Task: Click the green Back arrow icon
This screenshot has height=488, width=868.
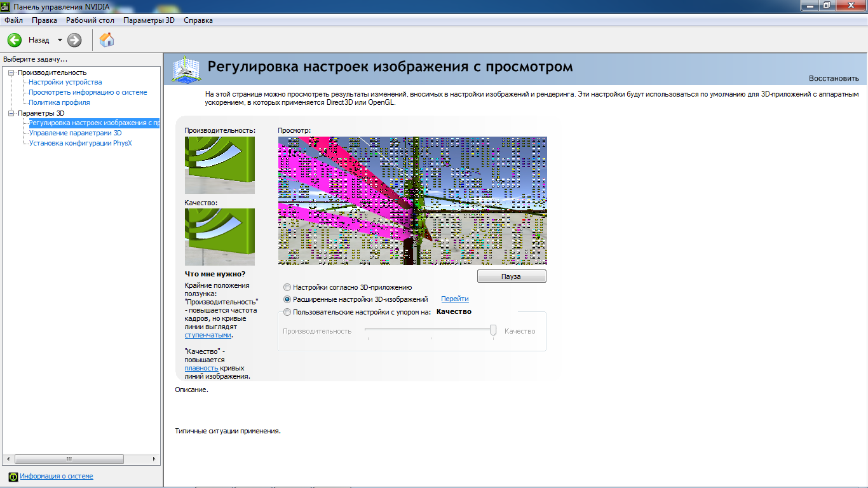Action: coord(15,40)
